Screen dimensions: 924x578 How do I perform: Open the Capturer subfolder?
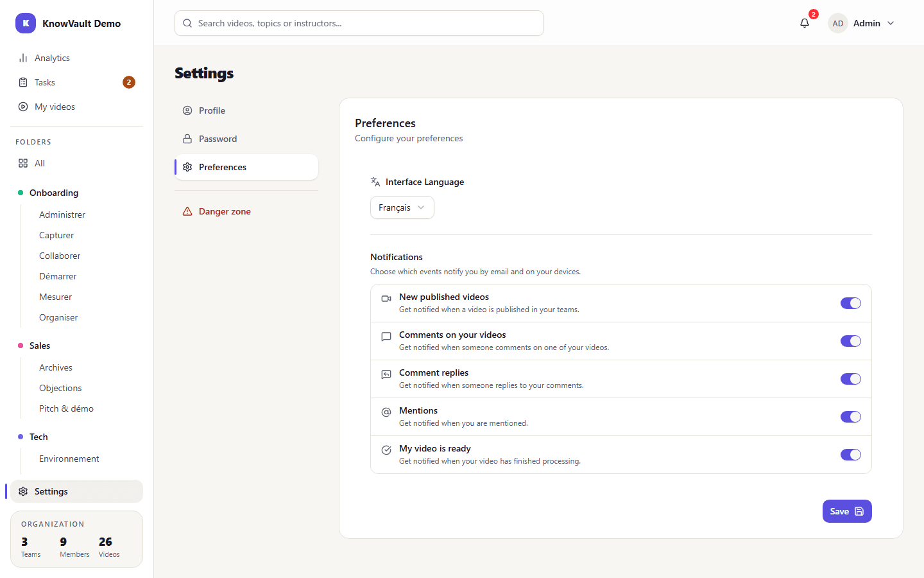pos(56,235)
